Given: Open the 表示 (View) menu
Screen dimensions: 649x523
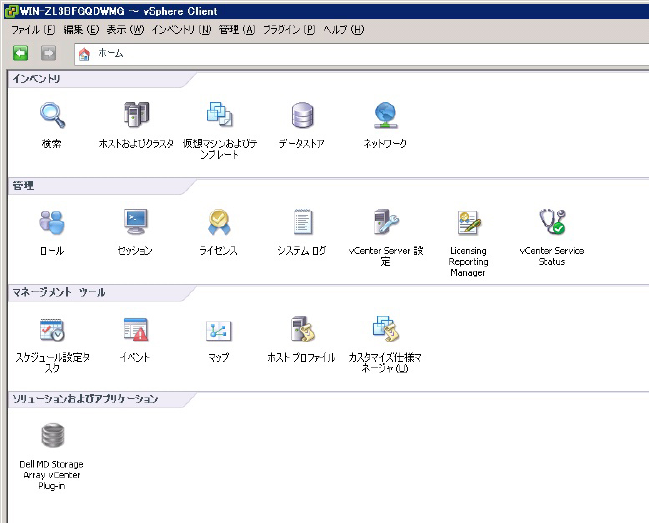Looking at the screenshot, I should 125,30.
